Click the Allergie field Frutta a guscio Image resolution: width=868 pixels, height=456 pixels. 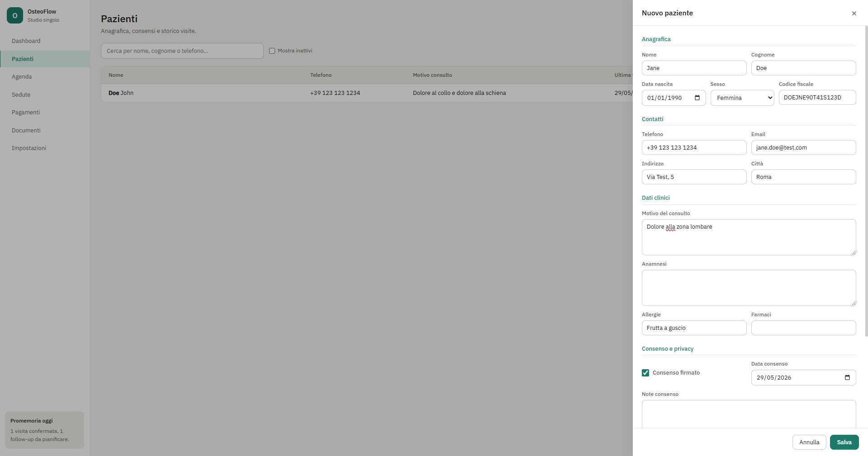click(x=694, y=328)
